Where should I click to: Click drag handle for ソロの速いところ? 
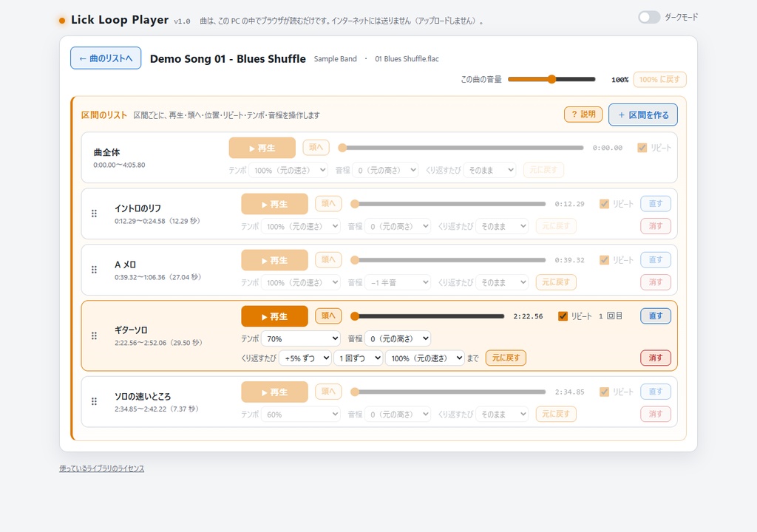(94, 401)
